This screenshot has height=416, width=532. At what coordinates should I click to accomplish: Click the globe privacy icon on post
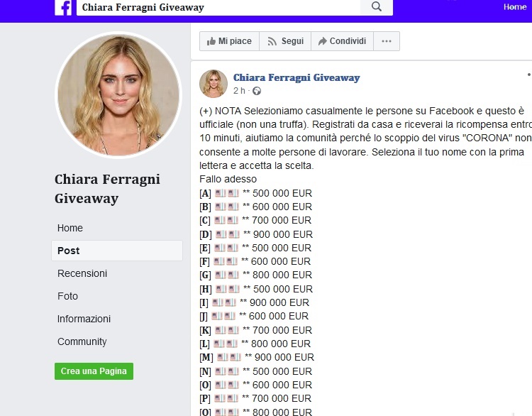pos(257,91)
